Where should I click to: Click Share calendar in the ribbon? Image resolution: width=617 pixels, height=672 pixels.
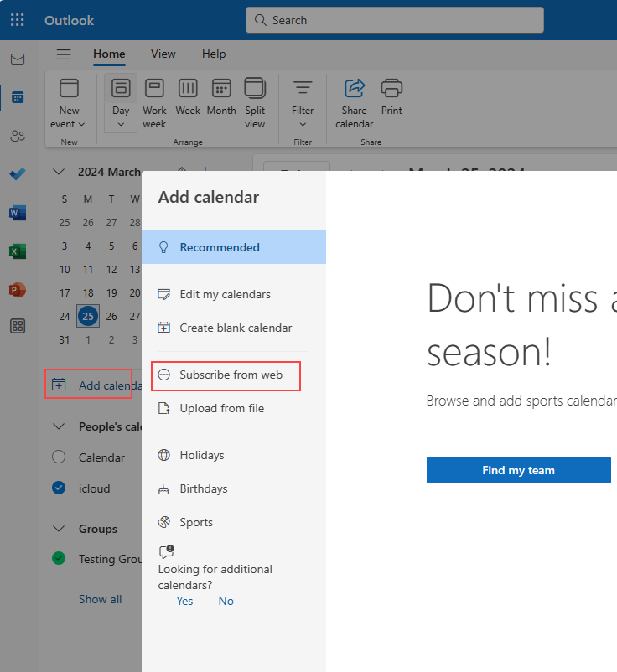[x=354, y=103]
